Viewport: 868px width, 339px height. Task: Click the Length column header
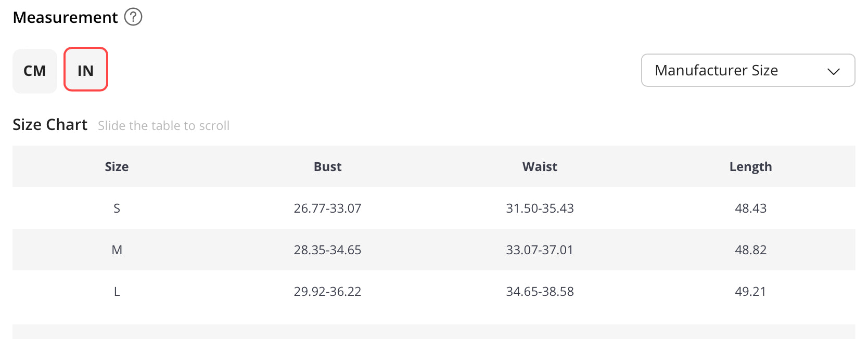pos(750,167)
